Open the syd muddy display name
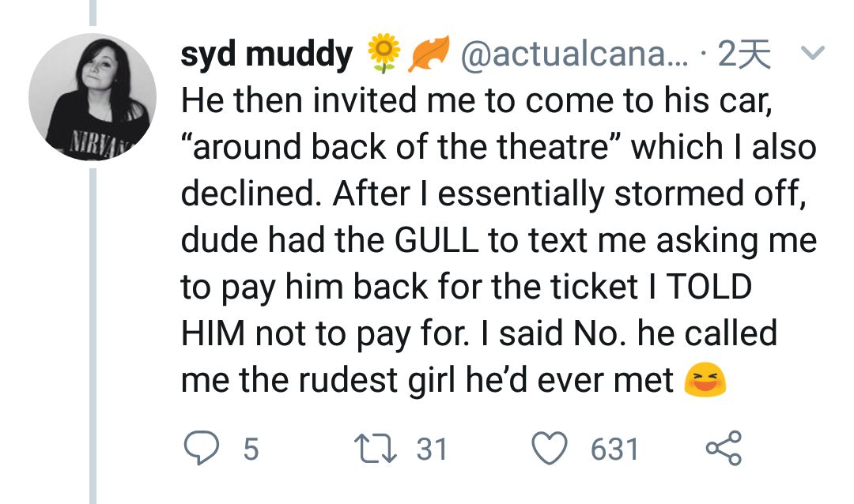This screenshot has width=854, height=504. click(x=266, y=55)
